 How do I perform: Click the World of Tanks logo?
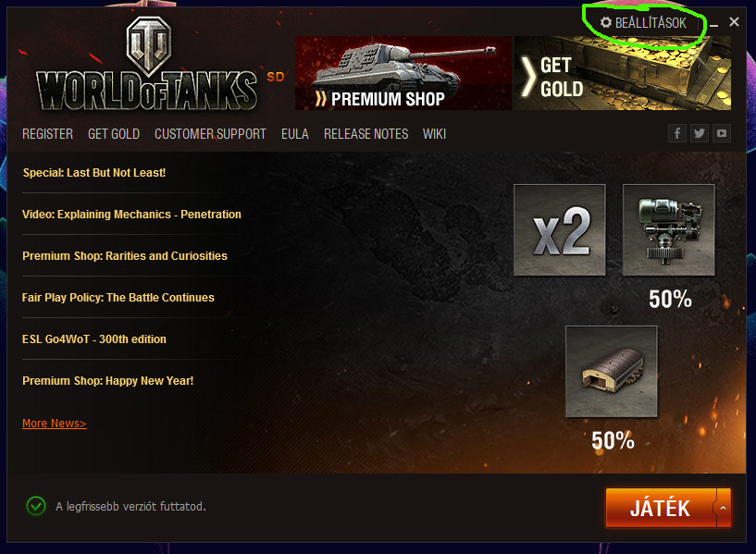tap(147, 64)
